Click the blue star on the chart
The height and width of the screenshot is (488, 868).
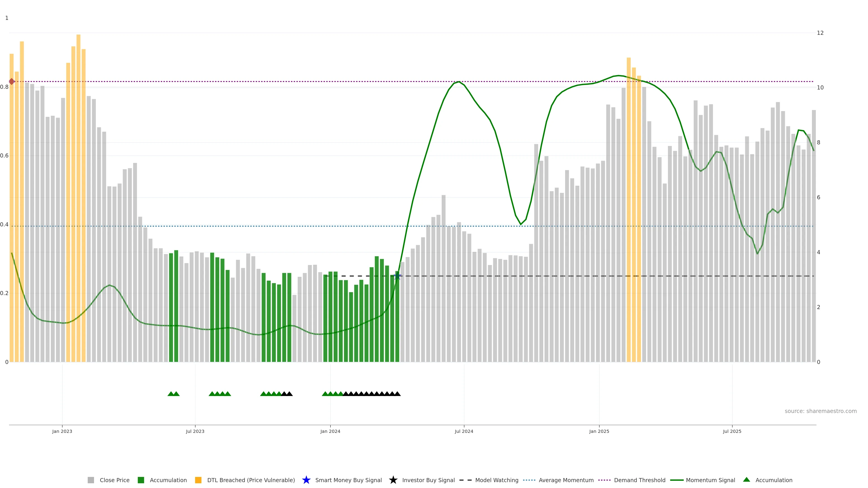[397, 276]
